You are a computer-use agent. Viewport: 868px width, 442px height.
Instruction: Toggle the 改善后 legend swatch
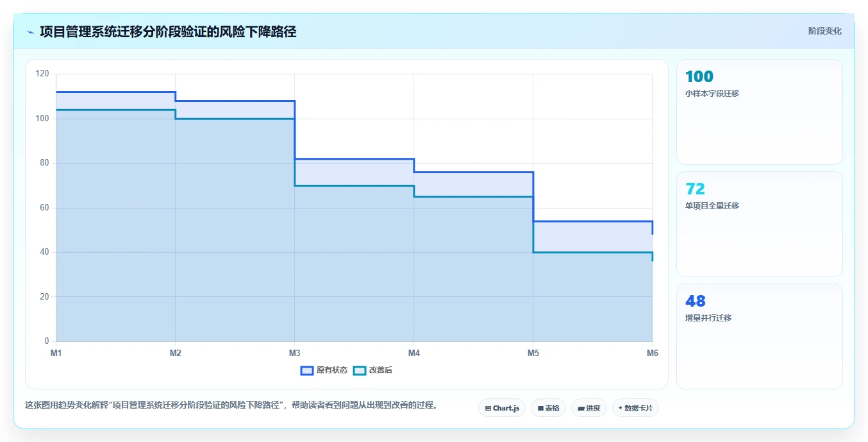[360, 370]
